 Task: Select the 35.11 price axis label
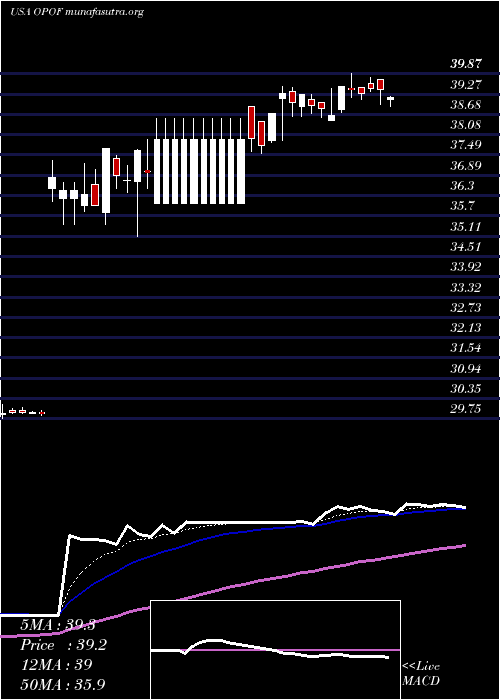tap(466, 226)
